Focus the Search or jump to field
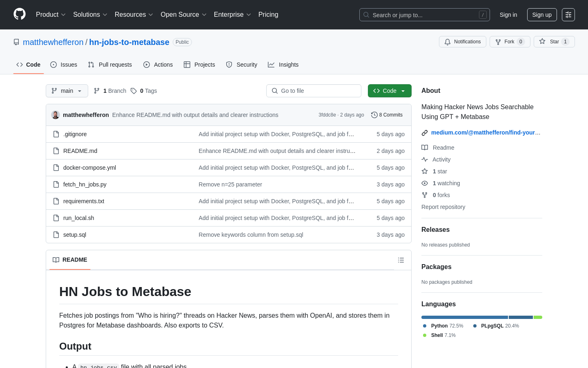Screen dimensions: 588x368 point(425,15)
